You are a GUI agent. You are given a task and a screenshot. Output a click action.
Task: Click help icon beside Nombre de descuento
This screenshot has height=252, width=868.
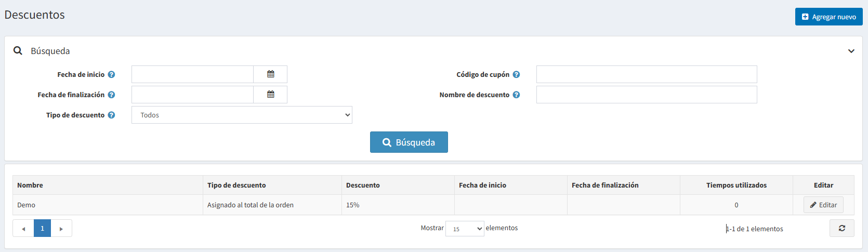516,95
